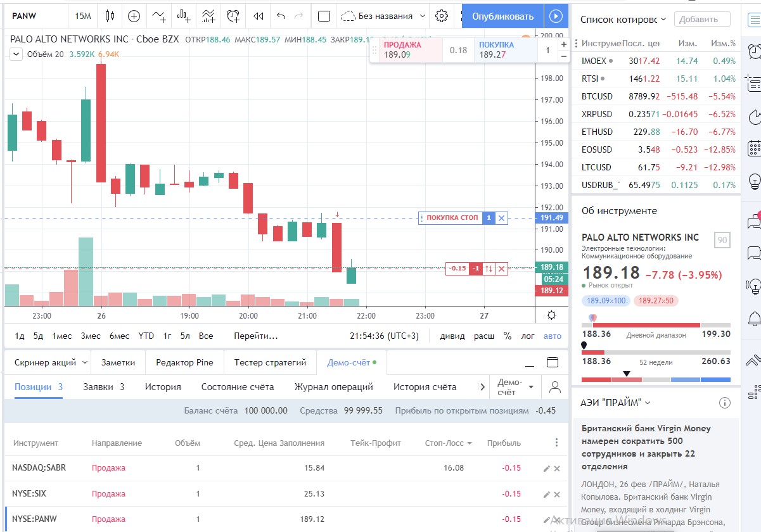This screenshot has width=761, height=532.
Task: Close the PANW position line on chart
Action: tap(502, 269)
